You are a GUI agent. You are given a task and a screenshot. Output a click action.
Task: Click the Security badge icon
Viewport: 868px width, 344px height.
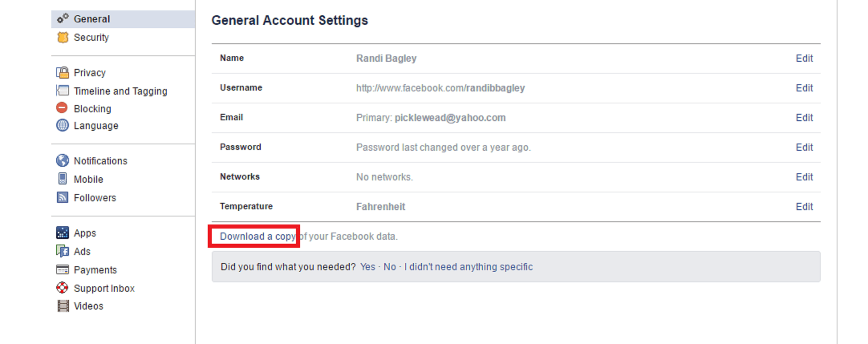(x=63, y=37)
